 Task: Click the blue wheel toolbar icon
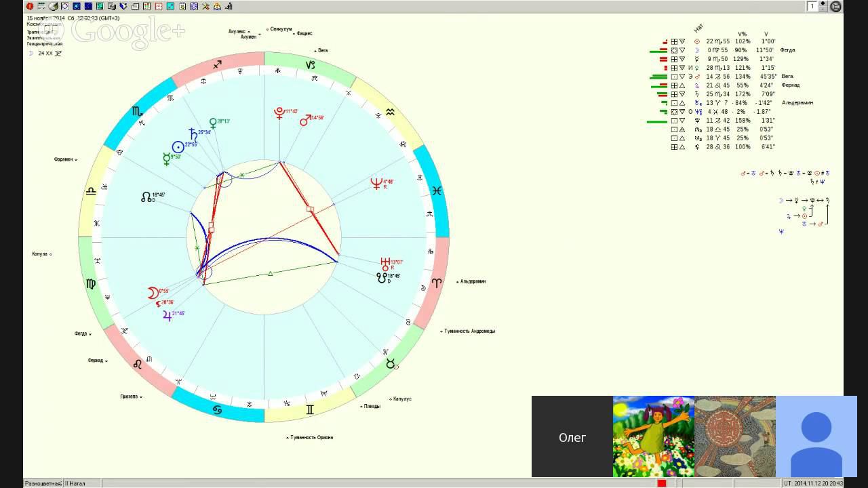[194, 6]
